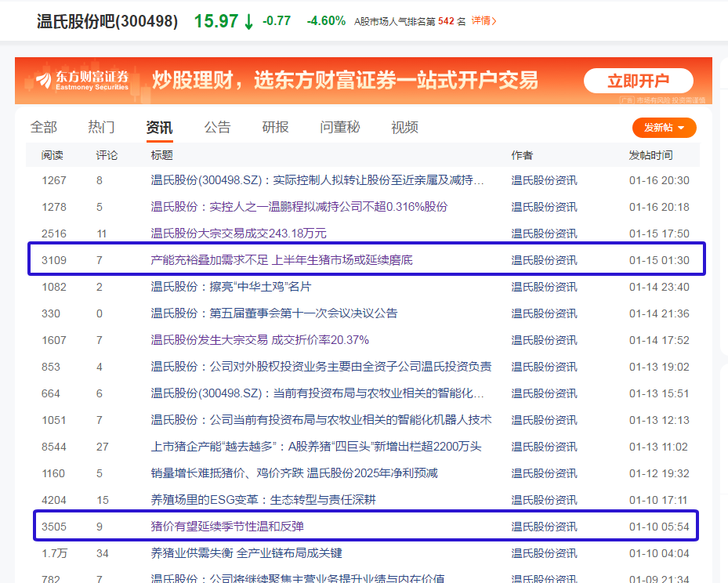This screenshot has height=583, width=728.
Task: Open article 养猪业供需失衡 全产业链布局成关键
Action: pyautogui.click(x=246, y=553)
